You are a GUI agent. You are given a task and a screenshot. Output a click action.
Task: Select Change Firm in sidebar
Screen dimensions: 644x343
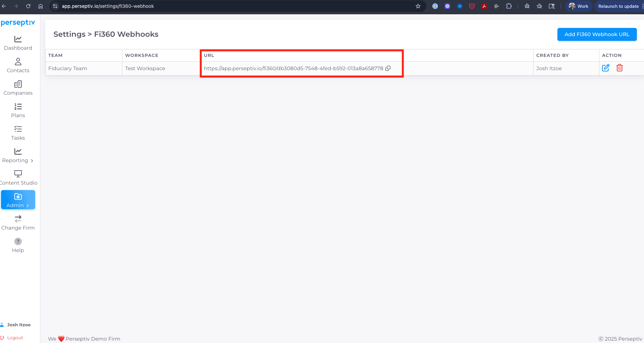pos(18,223)
